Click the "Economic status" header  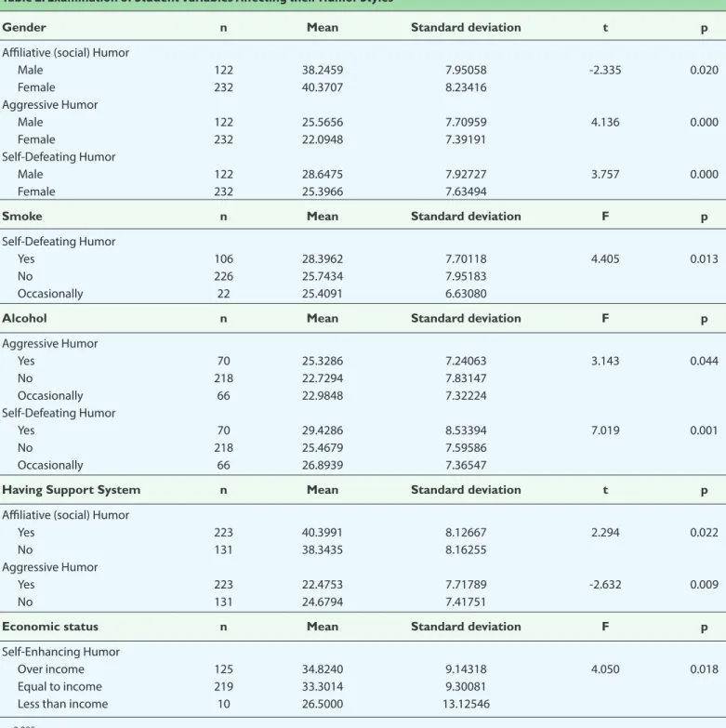(x=50, y=627)
